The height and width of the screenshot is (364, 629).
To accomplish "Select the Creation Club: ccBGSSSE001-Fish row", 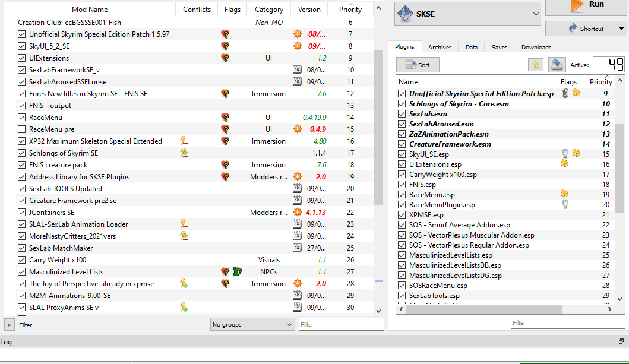I will (188, 23).
